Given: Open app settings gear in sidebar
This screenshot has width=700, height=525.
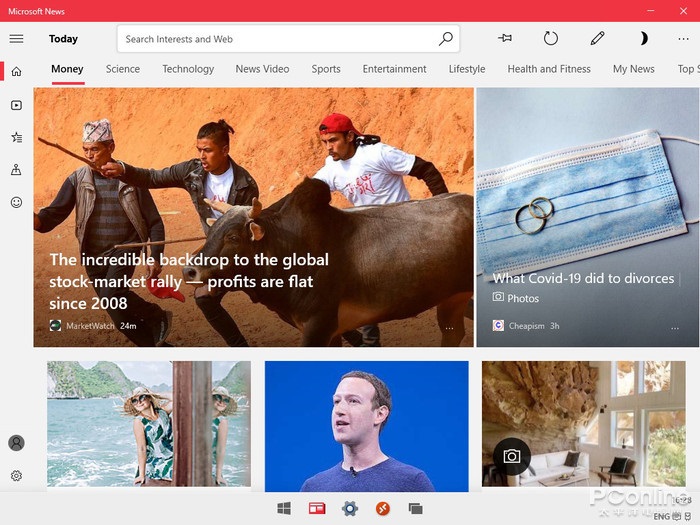Looking at the screenshot, I should (x=17, y=476).
